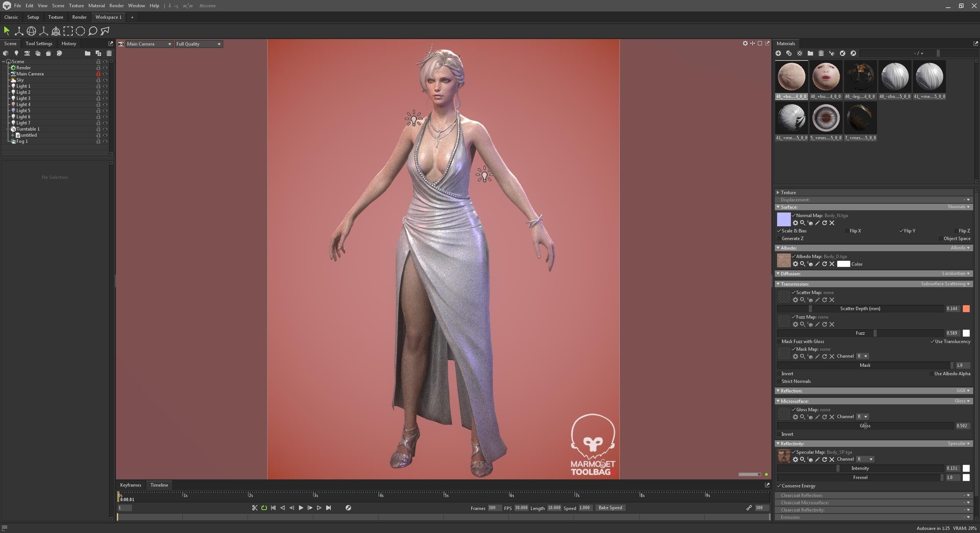Select Turntable 1 in scene tree
Viewport: 980px width, 533px height.
[x=28, y=129]
